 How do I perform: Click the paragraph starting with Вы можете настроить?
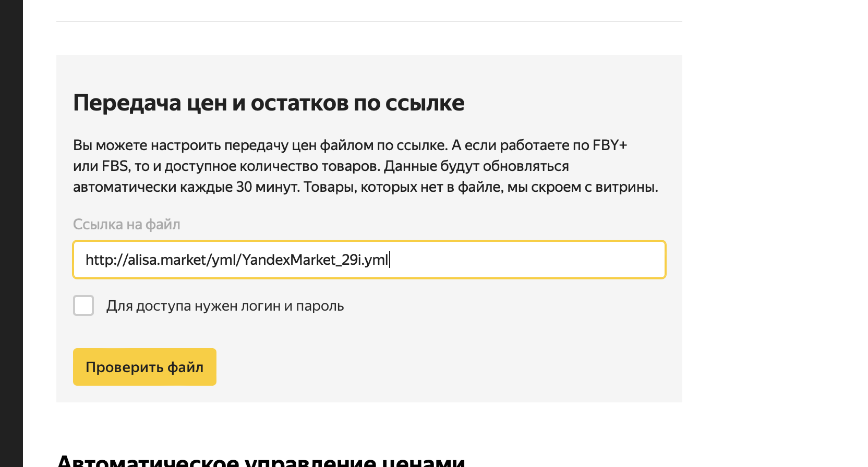pos(366,166)
